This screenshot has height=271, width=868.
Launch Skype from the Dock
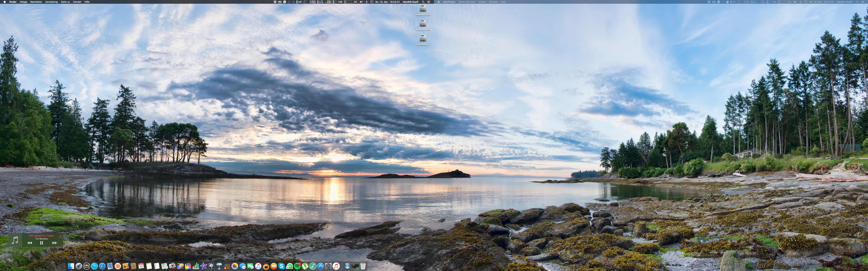point(282,266)
